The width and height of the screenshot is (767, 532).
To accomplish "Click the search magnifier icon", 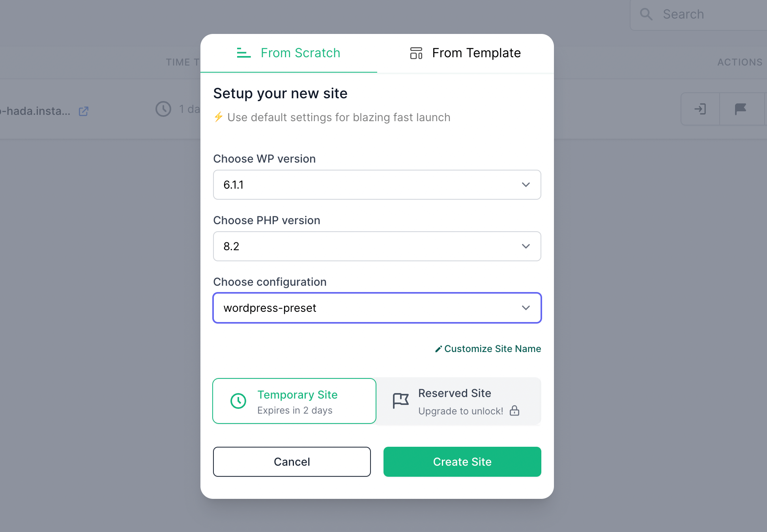I will coord(646,14).
